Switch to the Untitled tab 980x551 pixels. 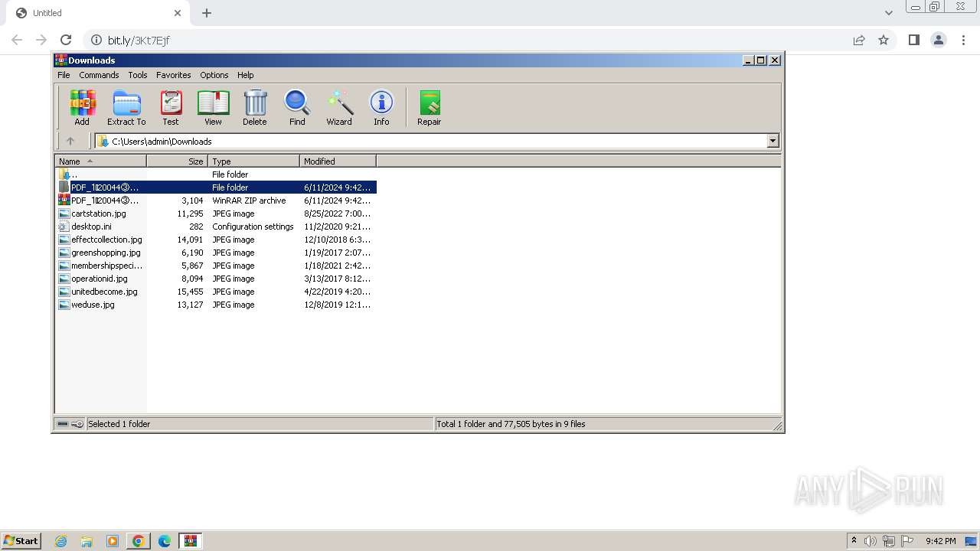pos(96,13)
